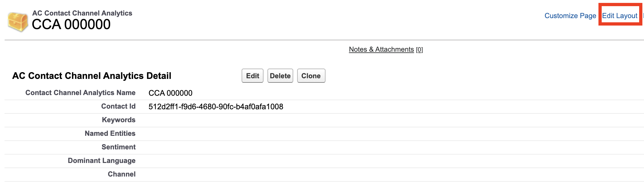644x183 pixels.
Task: Click the attachments count bracket [0]
Action: 419,50
